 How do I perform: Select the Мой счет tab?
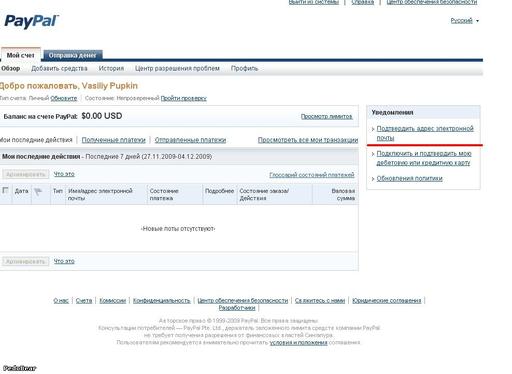click(x=21, y=55)
